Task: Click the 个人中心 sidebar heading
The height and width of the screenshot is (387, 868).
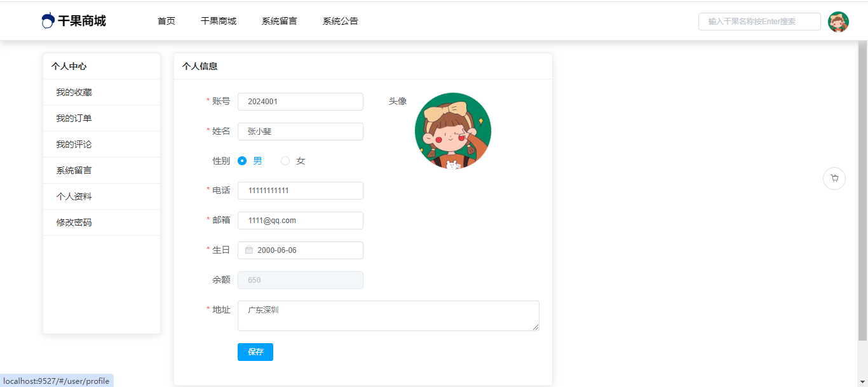Action: pyautogui.click(x=69, y=66)
